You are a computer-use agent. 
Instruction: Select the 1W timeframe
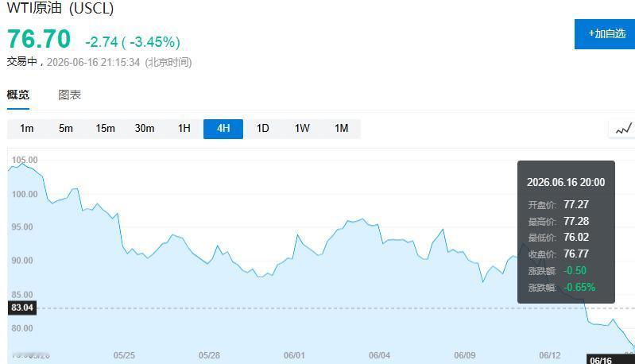tap(302, 129)
